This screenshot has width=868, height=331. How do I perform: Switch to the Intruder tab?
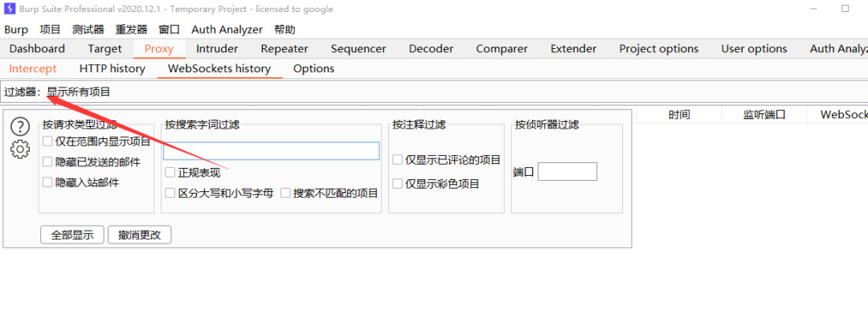[x=217, y=49]
